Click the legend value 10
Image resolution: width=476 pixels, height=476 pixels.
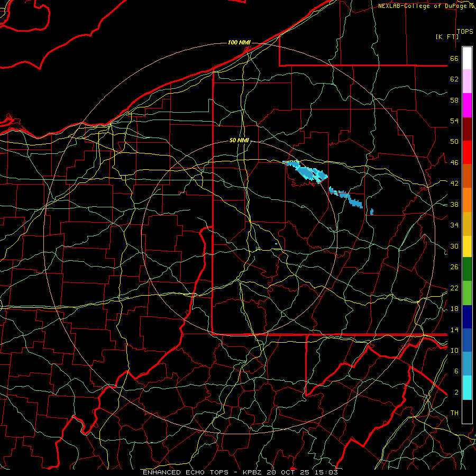coord(454,350)
